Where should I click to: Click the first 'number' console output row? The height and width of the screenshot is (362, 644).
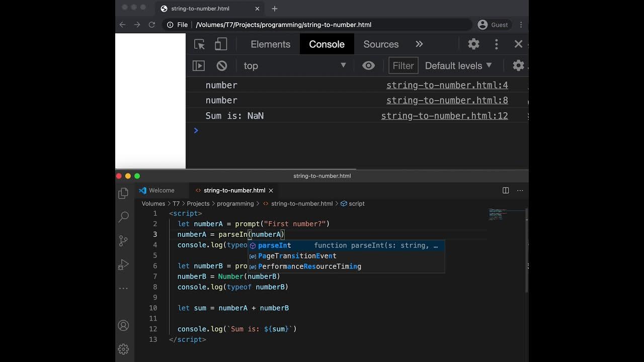tap(357, 85)
